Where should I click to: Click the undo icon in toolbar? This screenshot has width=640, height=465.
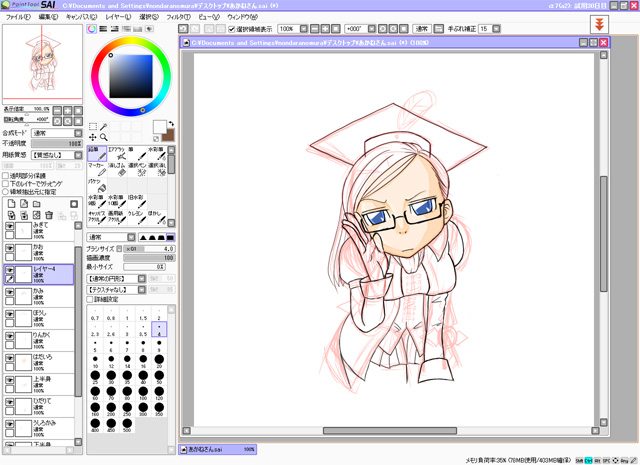pyautogui.click(x=183, y=29)
